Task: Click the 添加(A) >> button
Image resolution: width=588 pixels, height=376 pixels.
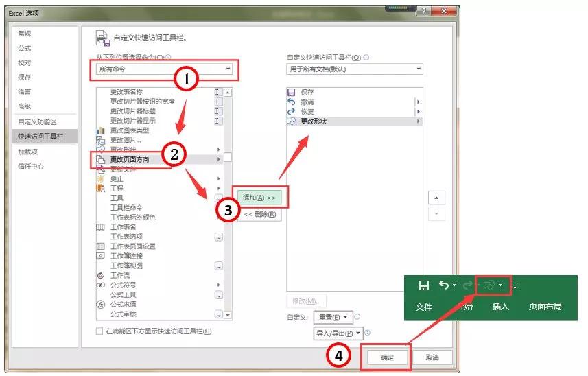Action: pyautogui.click(x=259, y=198)
